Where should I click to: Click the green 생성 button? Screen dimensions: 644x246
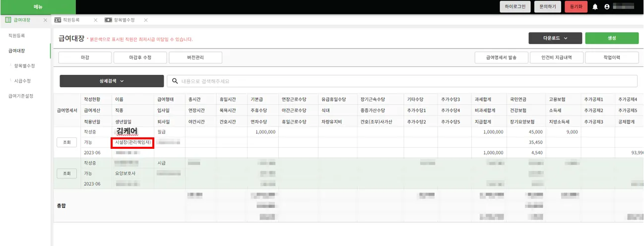pos(612,38)
